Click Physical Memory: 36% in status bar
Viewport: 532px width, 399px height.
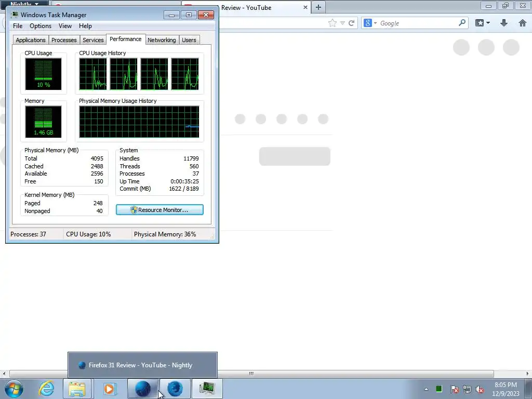165,234
